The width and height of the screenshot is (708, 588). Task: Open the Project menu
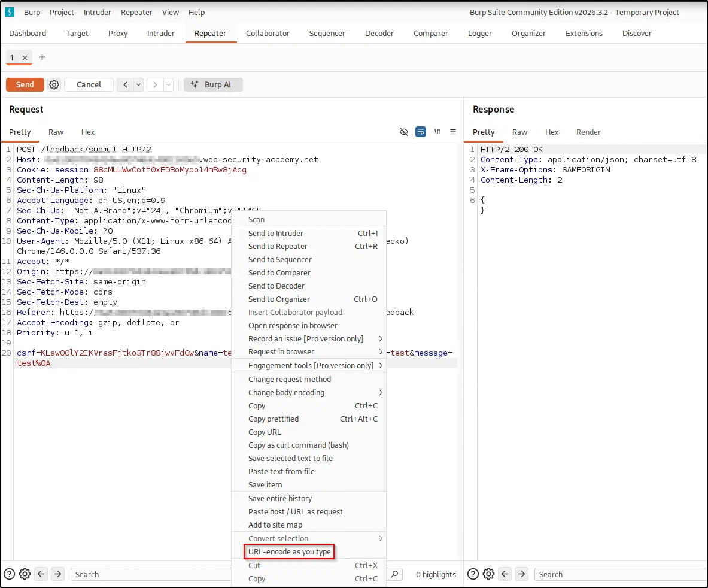pyautogui.click(x=62, y=12)
